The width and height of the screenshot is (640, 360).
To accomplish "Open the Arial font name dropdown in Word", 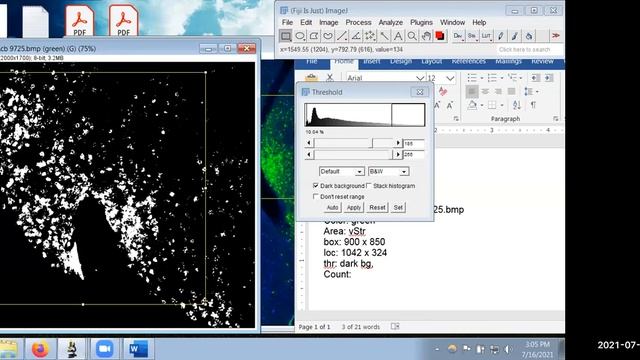I will click(420, 78).
